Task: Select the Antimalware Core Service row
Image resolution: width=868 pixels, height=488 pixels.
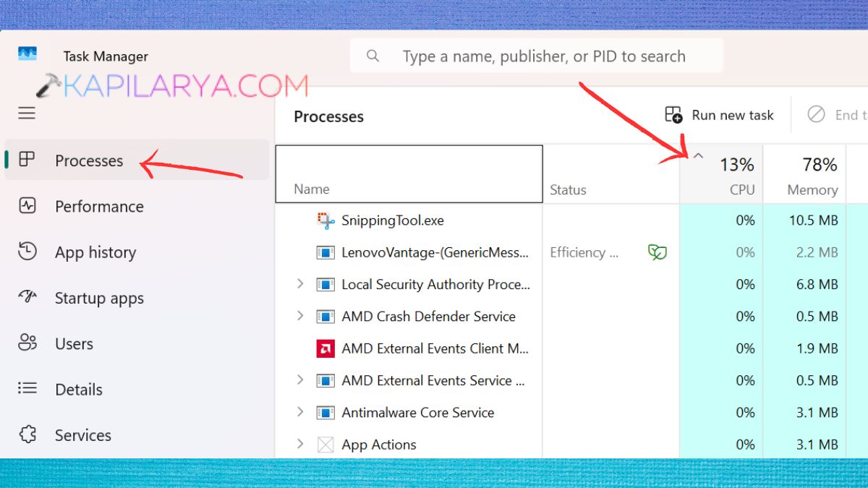Action: 571,412
